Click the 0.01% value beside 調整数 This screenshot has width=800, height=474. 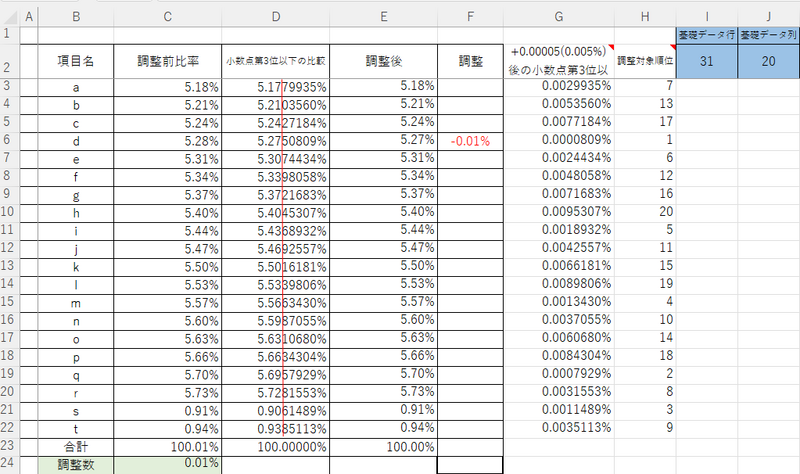(167, 464)
